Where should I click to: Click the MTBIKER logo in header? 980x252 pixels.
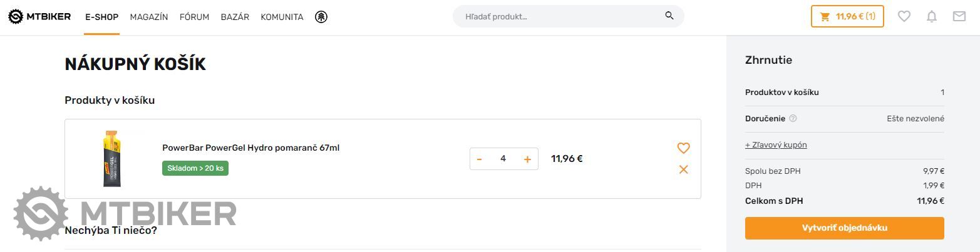39,16
